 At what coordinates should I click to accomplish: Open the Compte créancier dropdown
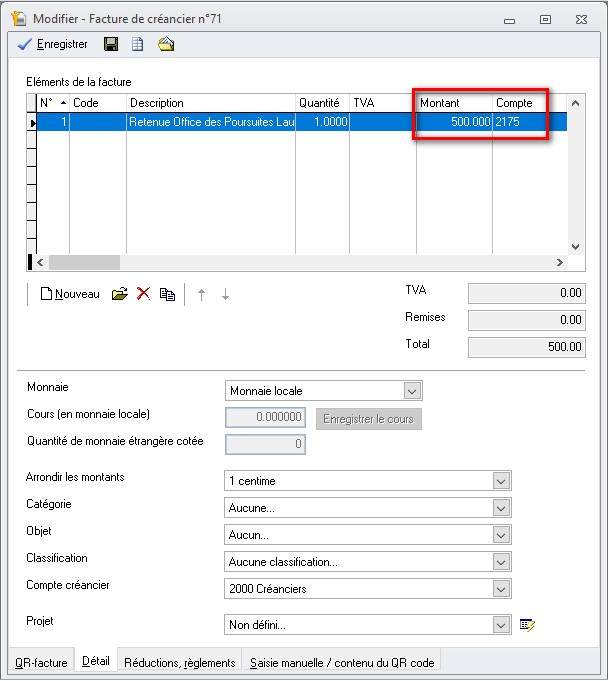coord(501,589)
